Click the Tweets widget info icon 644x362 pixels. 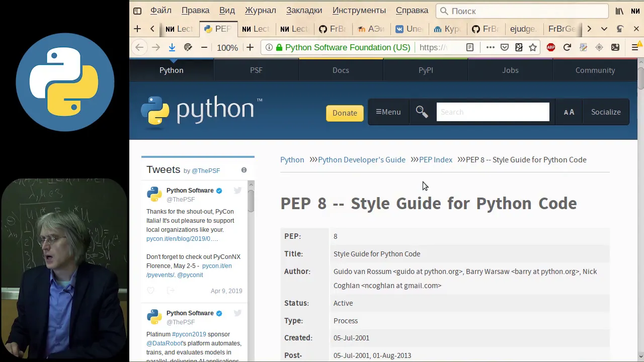coord(244,170)
